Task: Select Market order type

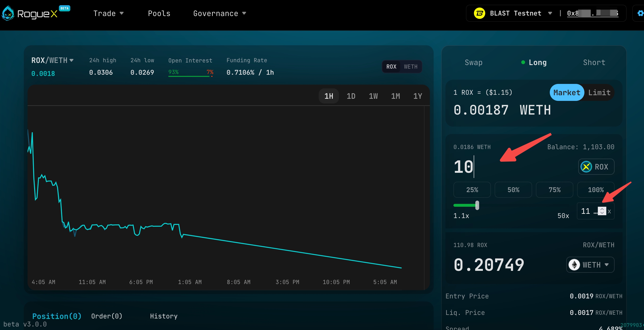Action: [x=567, y=93]
